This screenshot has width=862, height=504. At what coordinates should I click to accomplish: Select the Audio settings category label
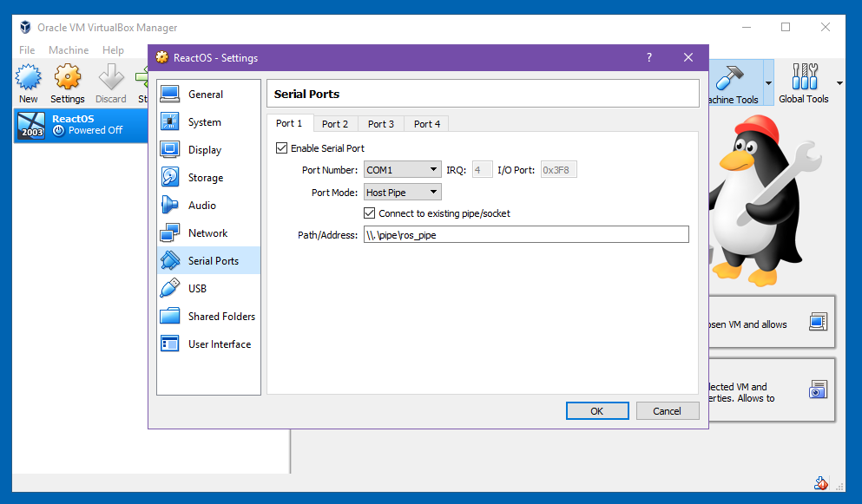pyautogui.click(x=201, y=206)
